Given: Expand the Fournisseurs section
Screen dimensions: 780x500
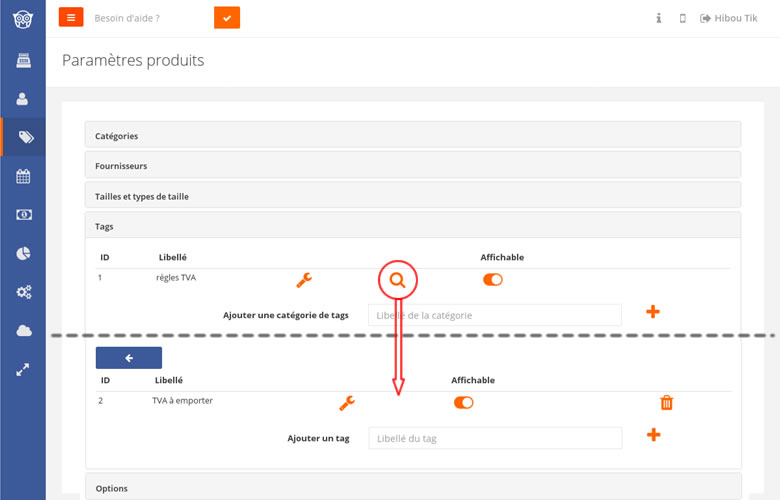Looking at the screenshot, I should click(x=413, y=166).
